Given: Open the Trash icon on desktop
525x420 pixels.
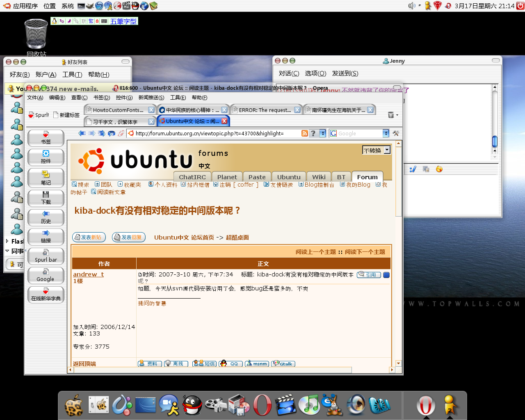Looking at the screenshot, I should (x=36, y=34).
